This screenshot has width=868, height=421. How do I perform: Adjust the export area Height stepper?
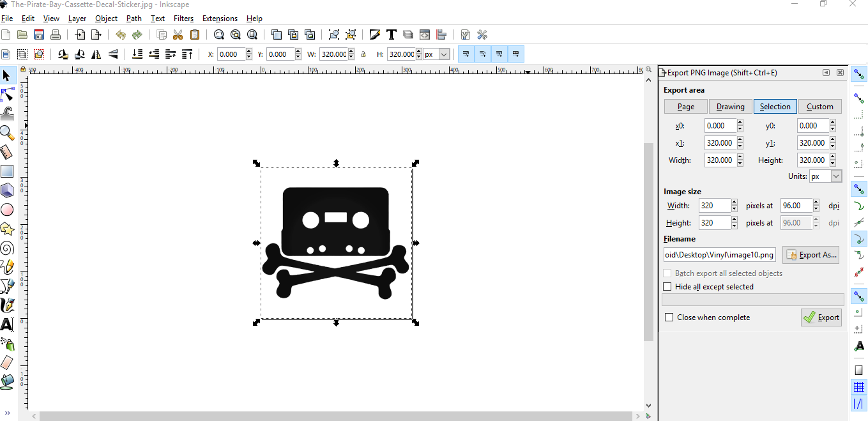[832, 160]
